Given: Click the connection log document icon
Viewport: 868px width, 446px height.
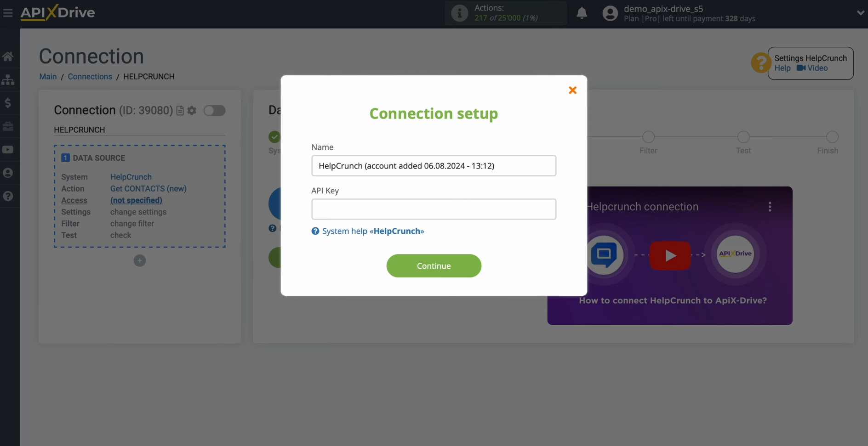Looking at the screenshot, I should 180,110.
